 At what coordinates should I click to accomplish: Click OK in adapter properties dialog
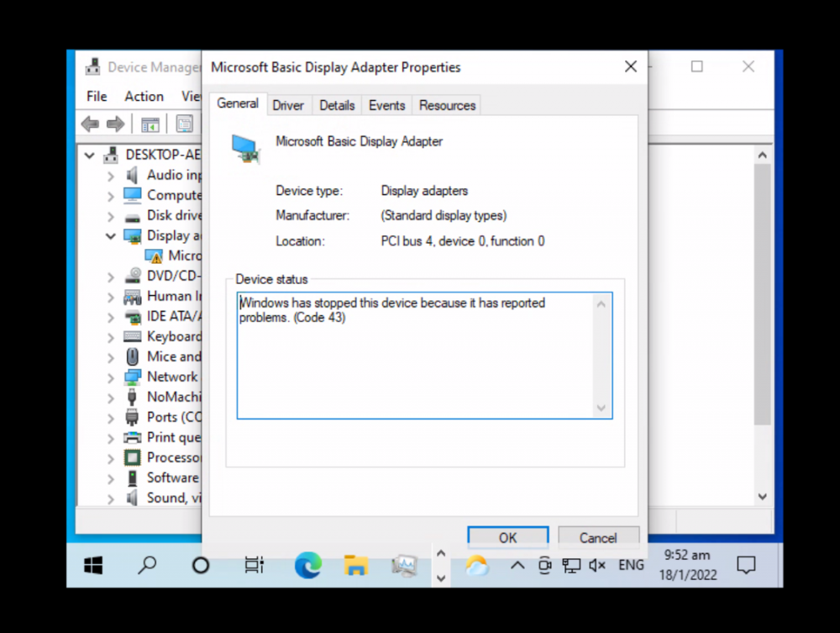point(508,537)
